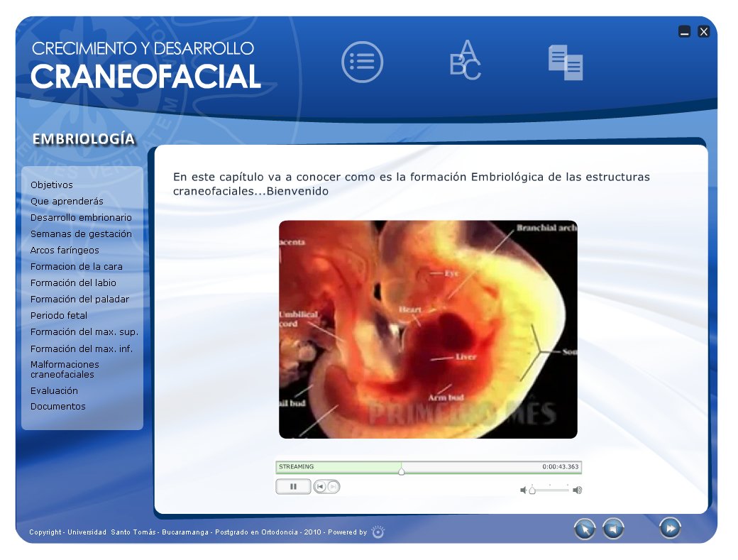This screenshot has width=738, height=560.
Task: Click the cursor navigation icon at bottom right
Action: [x=584, y=529]
